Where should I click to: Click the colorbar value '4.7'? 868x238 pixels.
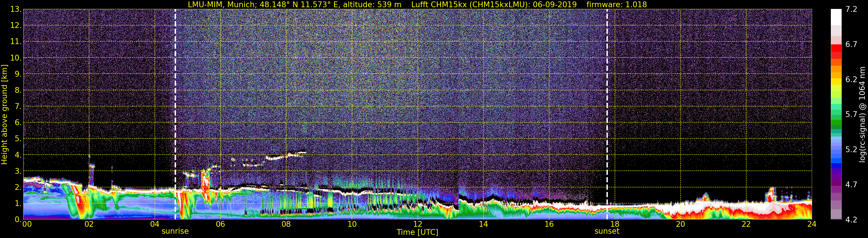851,184
